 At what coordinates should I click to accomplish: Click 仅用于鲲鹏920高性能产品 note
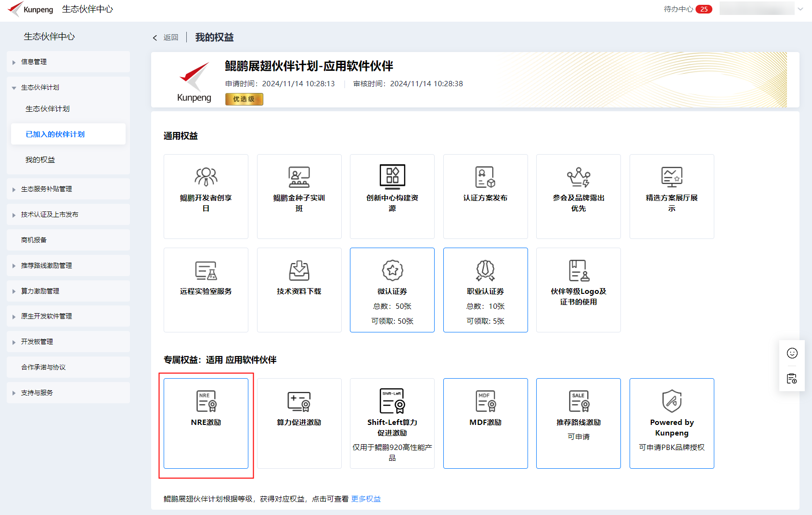tap(392, 452)
